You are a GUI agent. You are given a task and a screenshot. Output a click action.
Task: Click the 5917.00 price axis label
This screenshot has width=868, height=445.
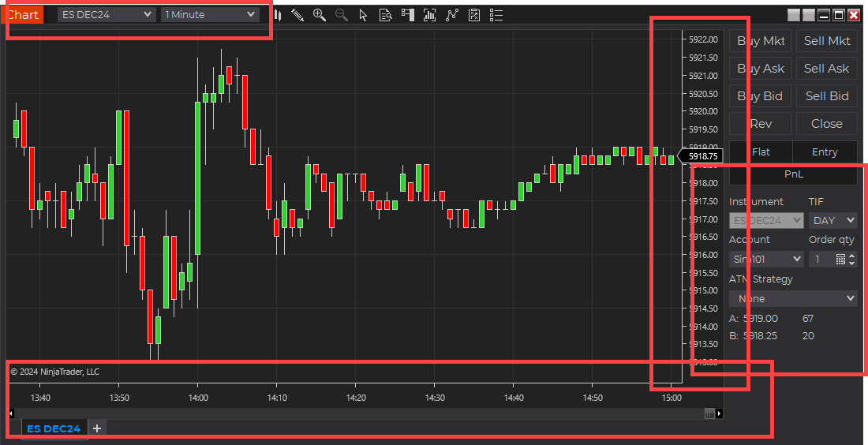point(702,219)
